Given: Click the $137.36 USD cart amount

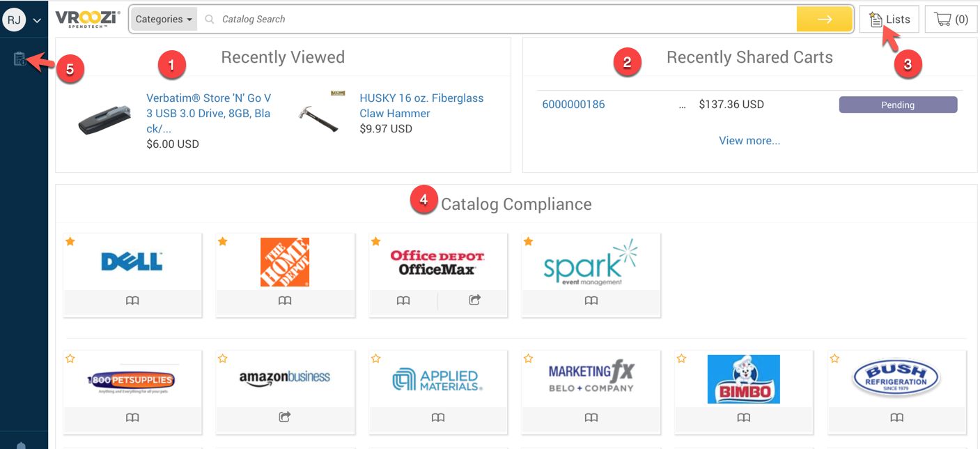Looking at the screenshot, I should (x=731, y=105).
